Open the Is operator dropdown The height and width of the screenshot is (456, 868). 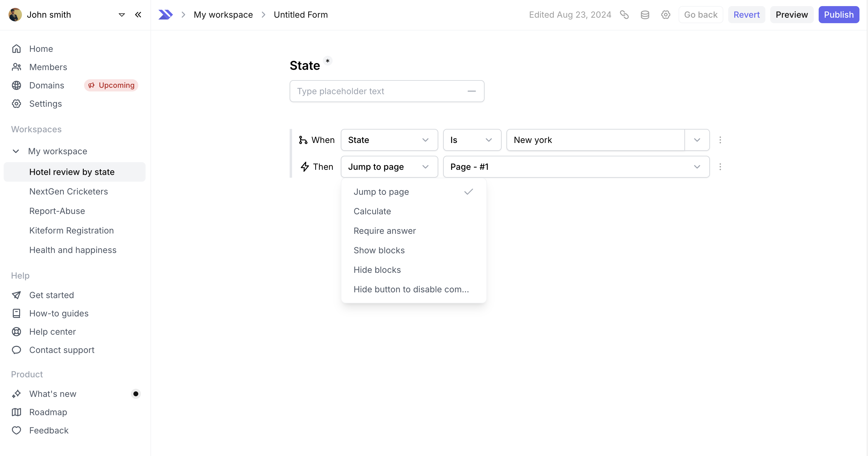click(x=472, y=140)
